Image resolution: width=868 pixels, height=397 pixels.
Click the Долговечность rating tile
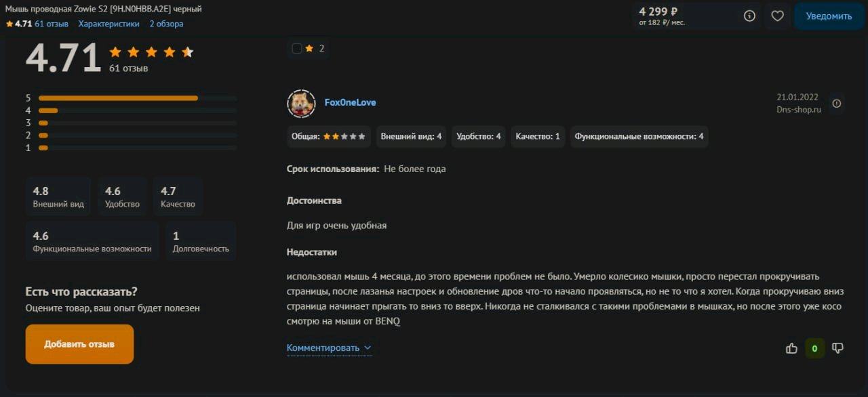coord(201,241)
